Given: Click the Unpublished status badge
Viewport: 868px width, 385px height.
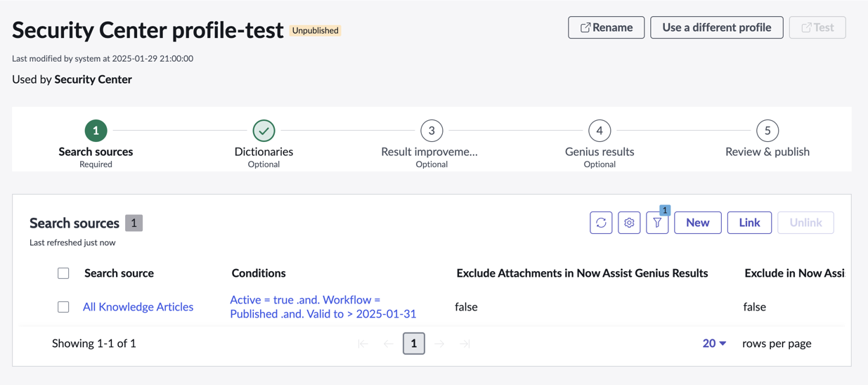Looking at the screenshot, I should 316,30.
